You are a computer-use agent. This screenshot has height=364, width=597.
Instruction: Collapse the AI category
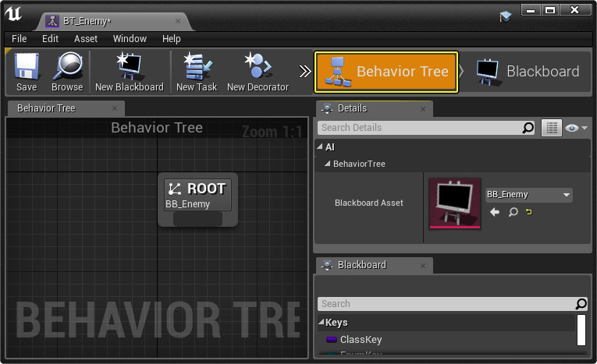coord(320,147)
